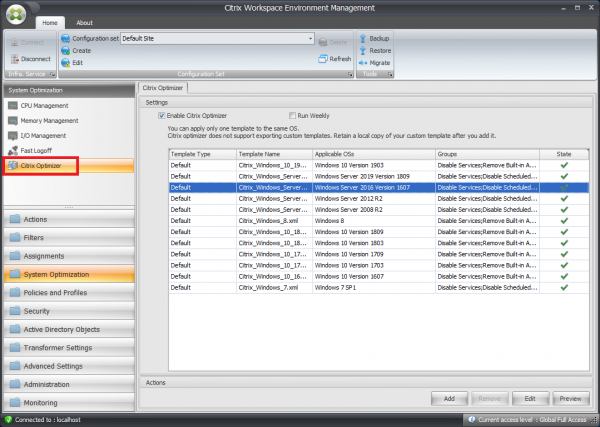Screen dimensions: 600x427
Task: Toggle the Enable Citrix Optimizer checkbox
Action: (162, 116)
